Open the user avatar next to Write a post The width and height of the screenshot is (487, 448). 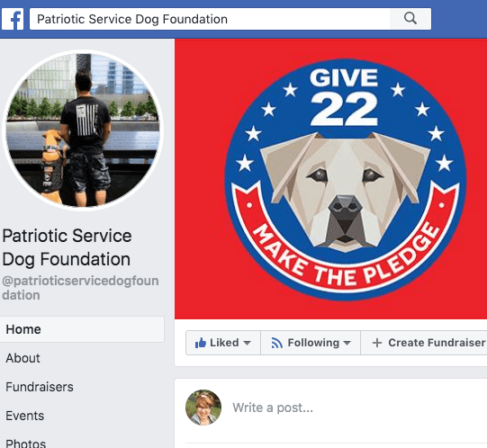point(203,408)
